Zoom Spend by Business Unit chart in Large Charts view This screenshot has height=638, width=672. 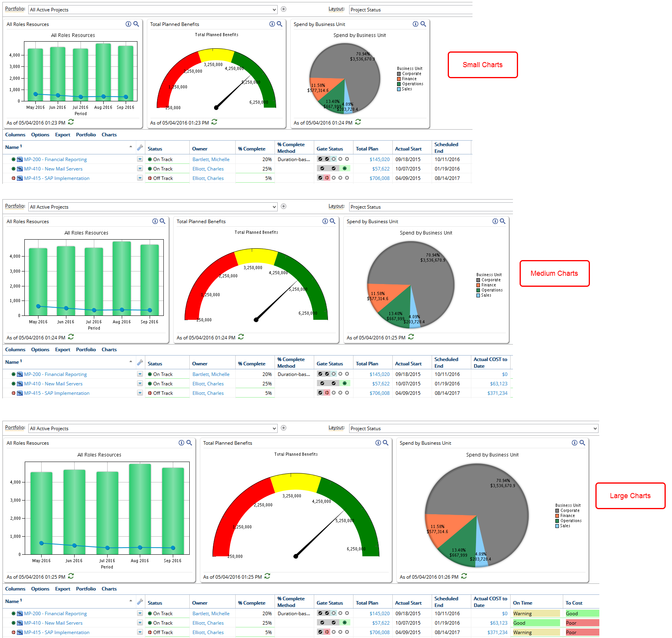pyautogui.click(x=582, y=443)
